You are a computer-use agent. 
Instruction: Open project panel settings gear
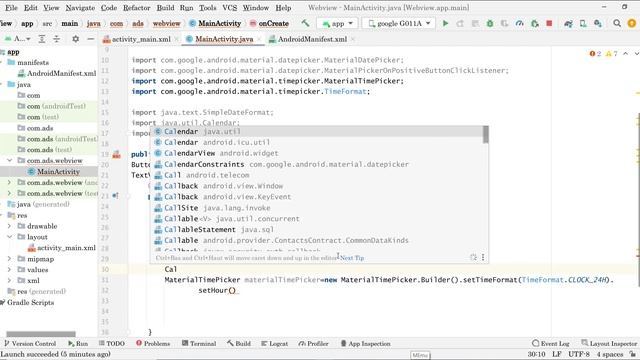tap(76, 39)
